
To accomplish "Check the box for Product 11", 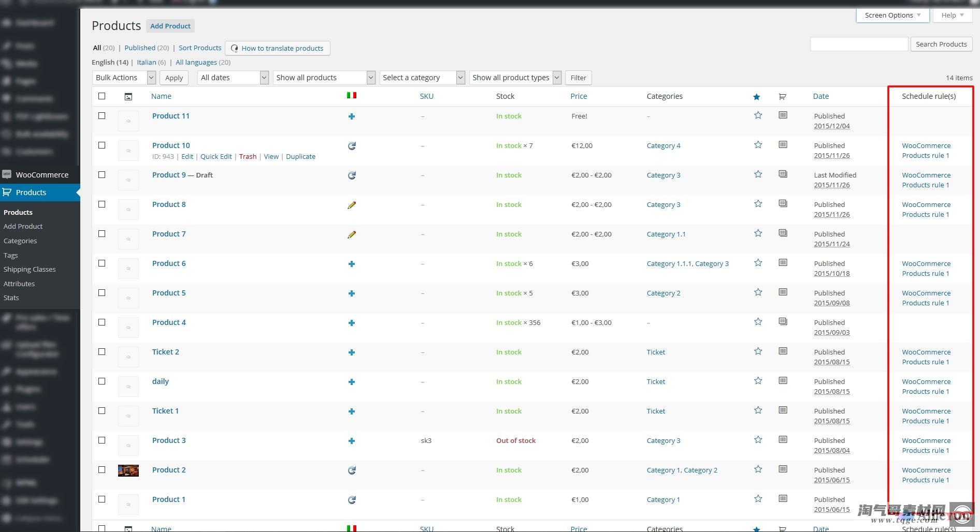I will [x=102, y=115].
